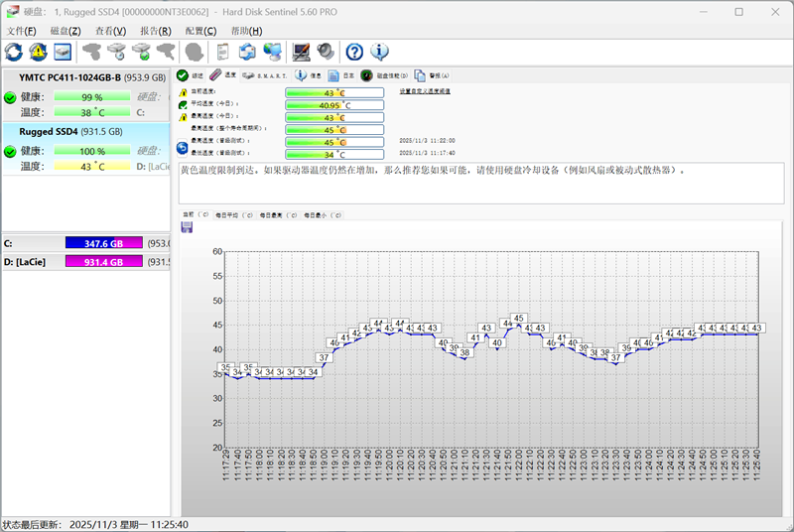The height and width of the screenshot is (532, 794).
Task: Open the 报告(R) menu
Action: (156, 31)
